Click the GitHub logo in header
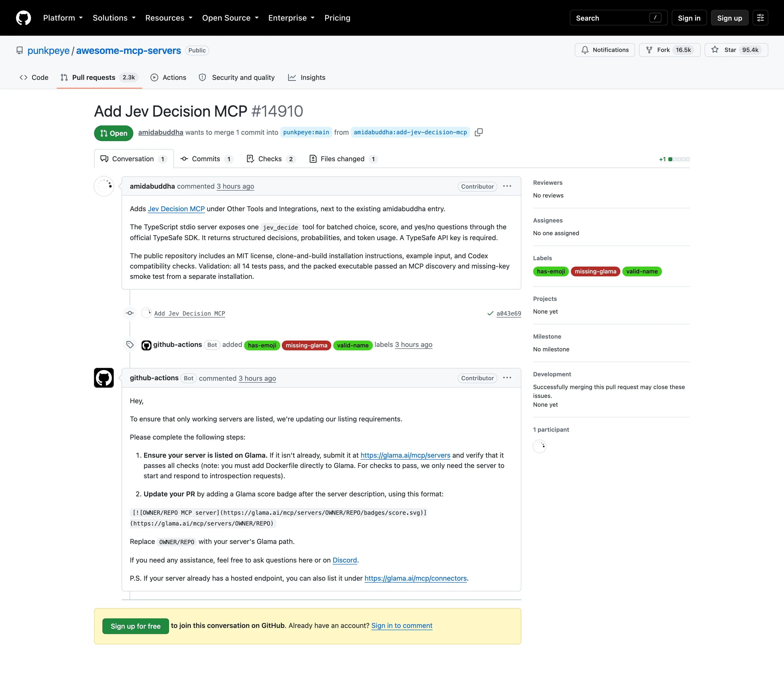Screen dimensions: 784x686 [x=23, y=18]
